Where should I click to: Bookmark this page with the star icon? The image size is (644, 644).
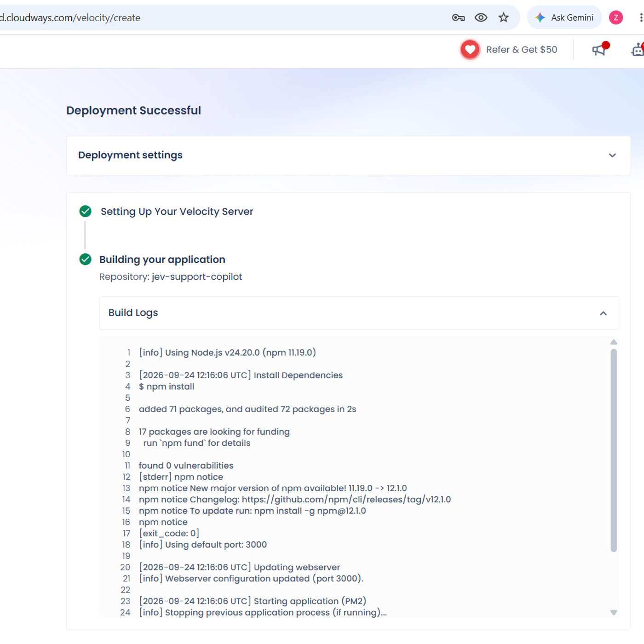pos(504,18)
